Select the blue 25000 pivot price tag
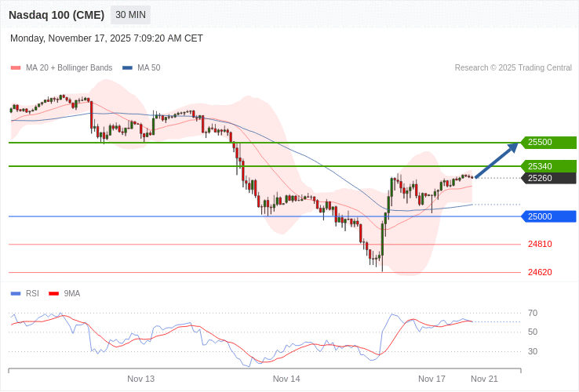 click(x=548, y=216)
